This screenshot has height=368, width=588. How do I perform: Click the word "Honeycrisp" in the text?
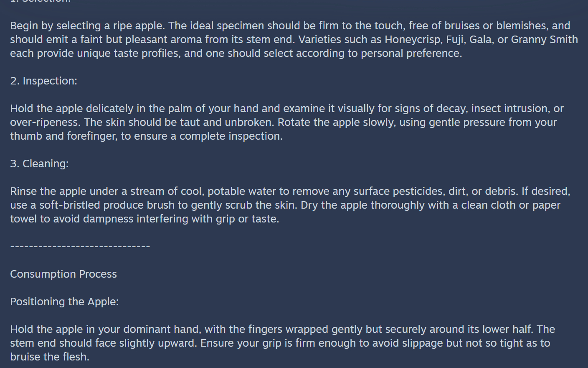tap(412, 39)
